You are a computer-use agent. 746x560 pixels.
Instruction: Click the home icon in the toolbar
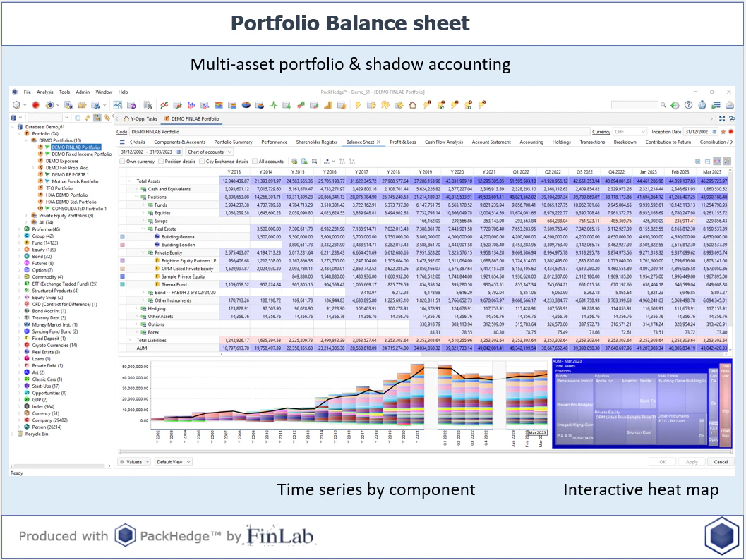(x=413, y=104)
